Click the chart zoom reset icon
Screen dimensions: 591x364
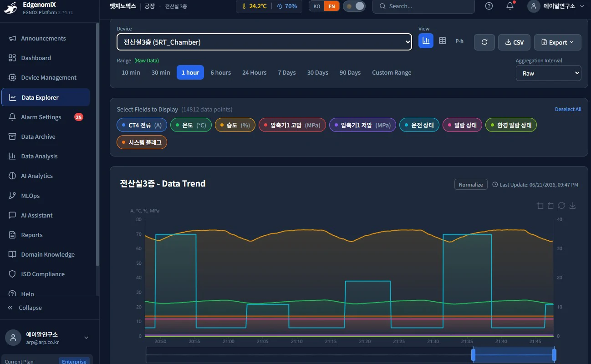[x=550, y=206]
